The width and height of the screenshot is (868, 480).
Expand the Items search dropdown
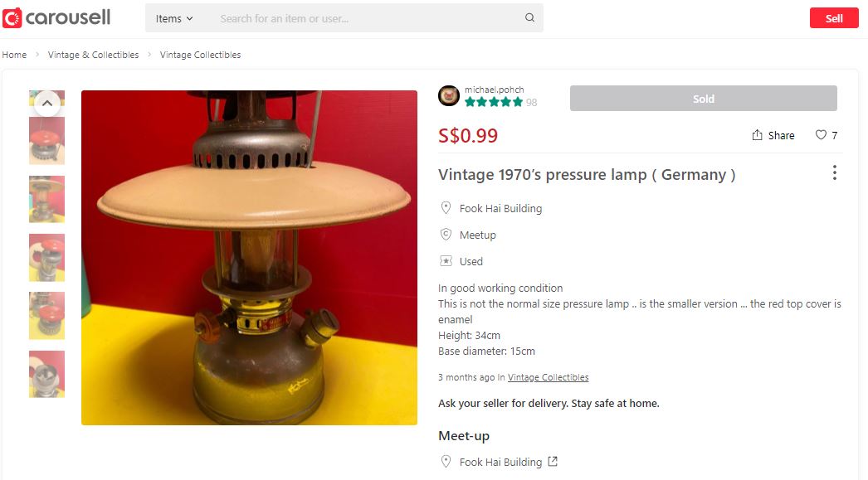point(173,18)
